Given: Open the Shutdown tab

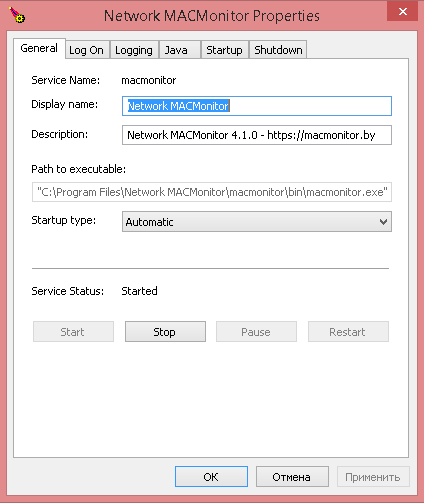Looking at the screenshot, I should click(278, 50).
